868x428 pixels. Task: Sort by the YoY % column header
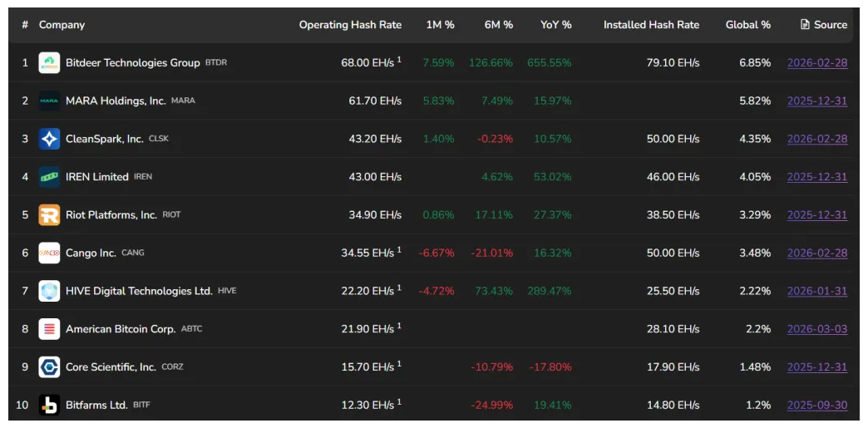tap(556, 25)
